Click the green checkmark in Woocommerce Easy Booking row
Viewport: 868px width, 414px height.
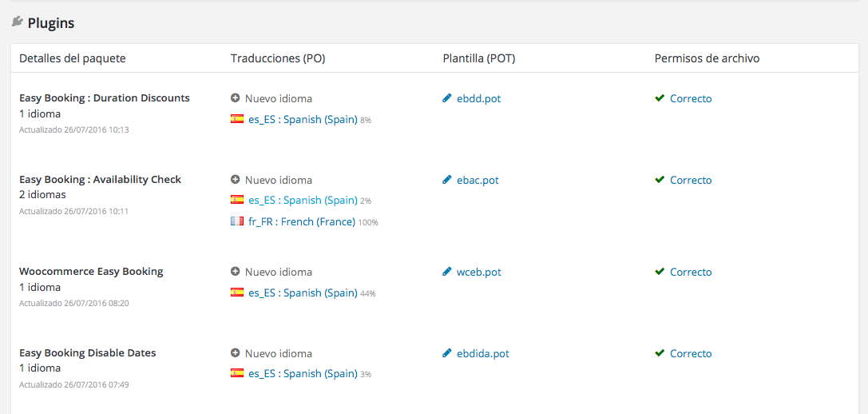pyautogui.click(x=660, y=272)
